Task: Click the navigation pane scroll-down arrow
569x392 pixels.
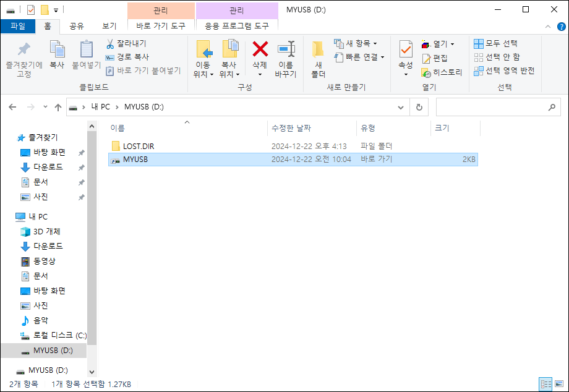Action: click(92, 372)
